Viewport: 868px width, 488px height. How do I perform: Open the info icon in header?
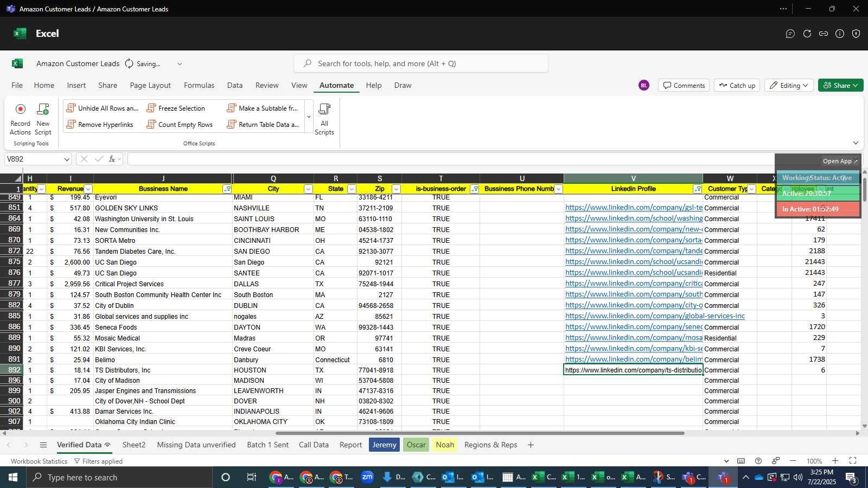pyautogui.click(x=840, y=34)
